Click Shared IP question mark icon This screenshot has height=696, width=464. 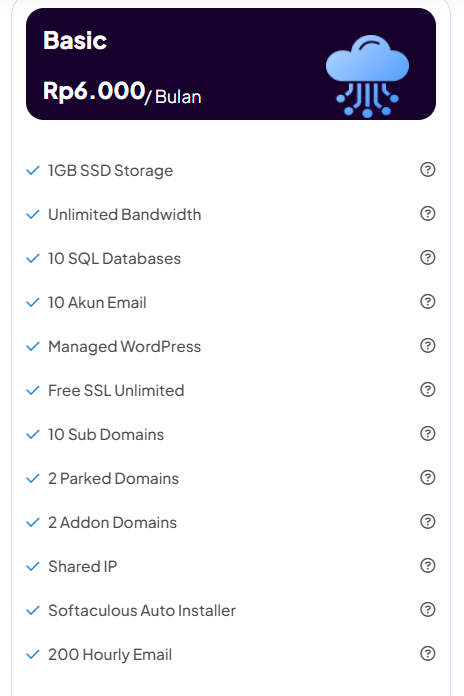click(x=427, y=566)
